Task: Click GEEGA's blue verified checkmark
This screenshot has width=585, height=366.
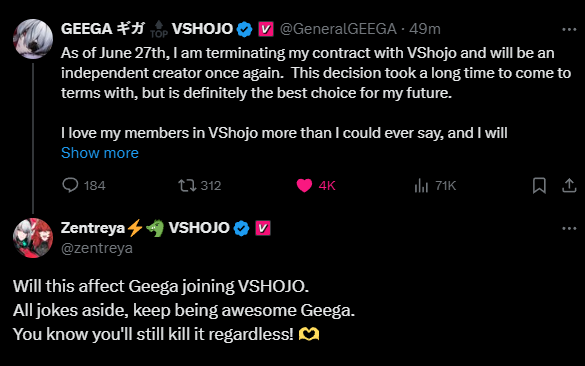Action: point(244,29)
